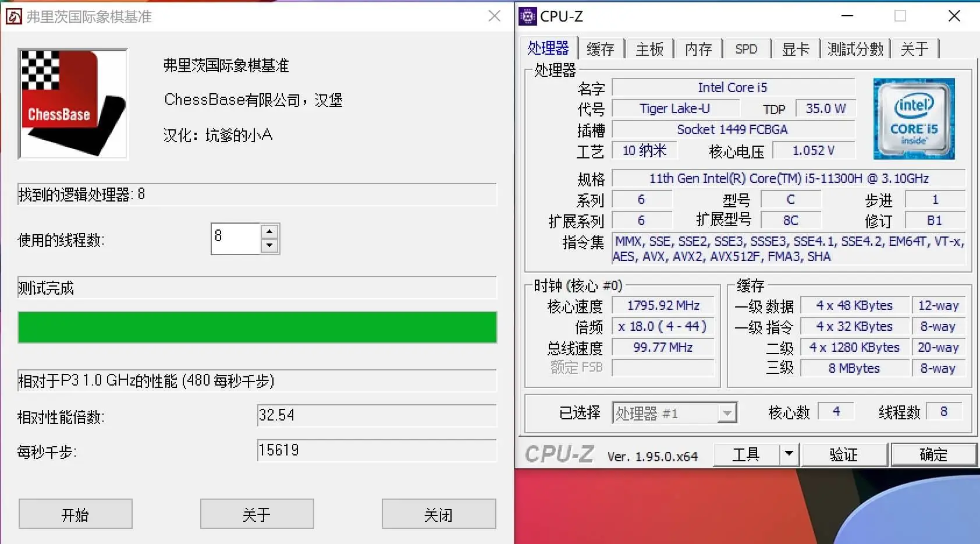Click the core voltage 1.052 V

[x=814, y=151]
